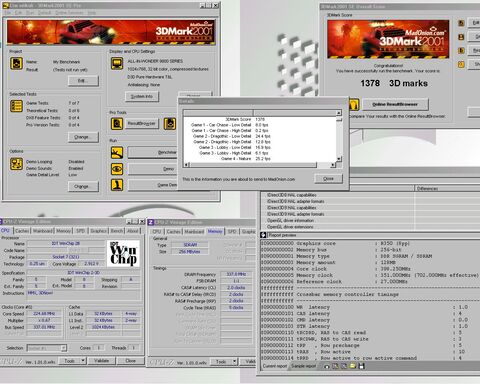Click the fourth yellow icon in the Overall Score window
Image resolution: width=480 pixels, height=384 pixels.
point(461,64)
